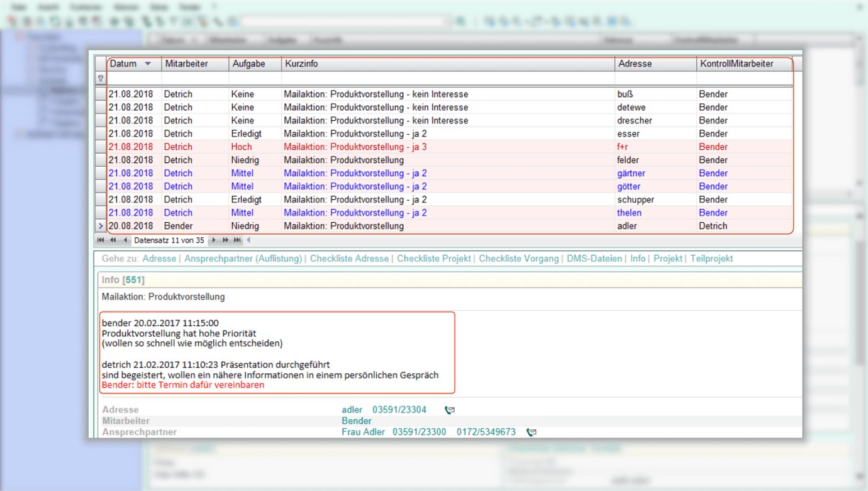This screenshot has height=491, width=868.
Task: Open the DMS-Dateien link
Action: click(594, 259)
